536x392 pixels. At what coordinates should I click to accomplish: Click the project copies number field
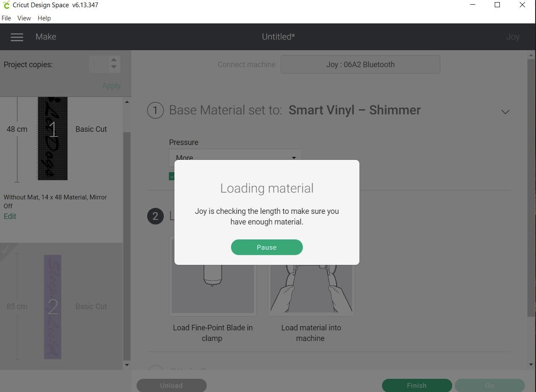[100, 65]
